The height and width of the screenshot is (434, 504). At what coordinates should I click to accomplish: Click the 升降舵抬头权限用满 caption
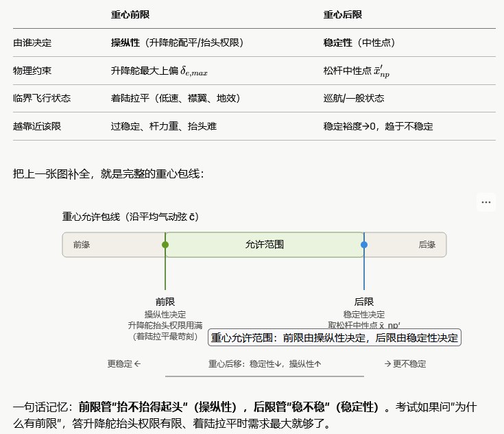[x=165, y=326]
